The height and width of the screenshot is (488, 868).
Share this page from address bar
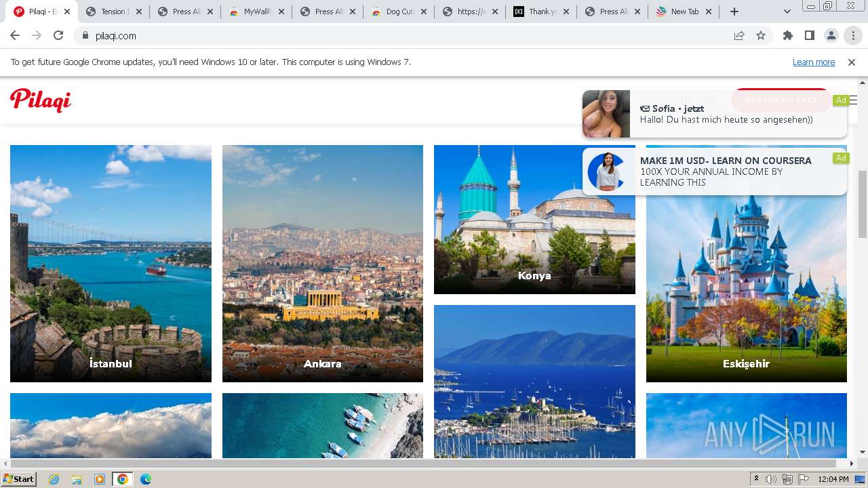click(x=739, y=36)
